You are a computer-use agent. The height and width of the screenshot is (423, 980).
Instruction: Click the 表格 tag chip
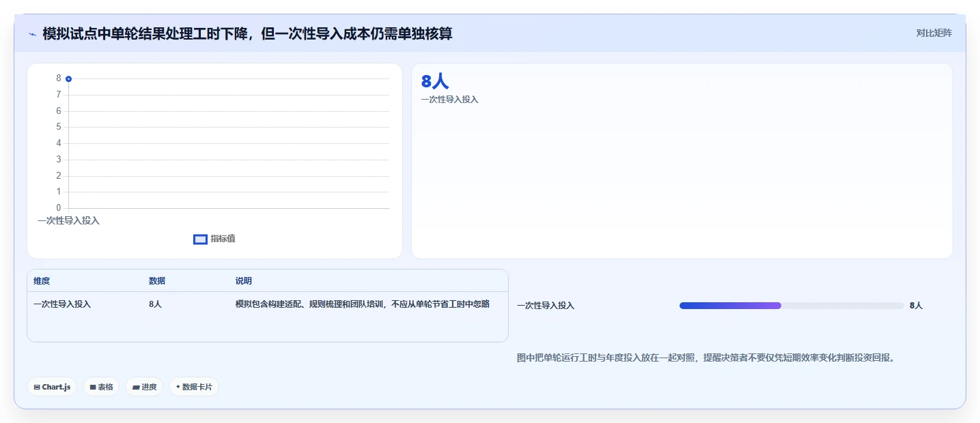tap(101, 387)
